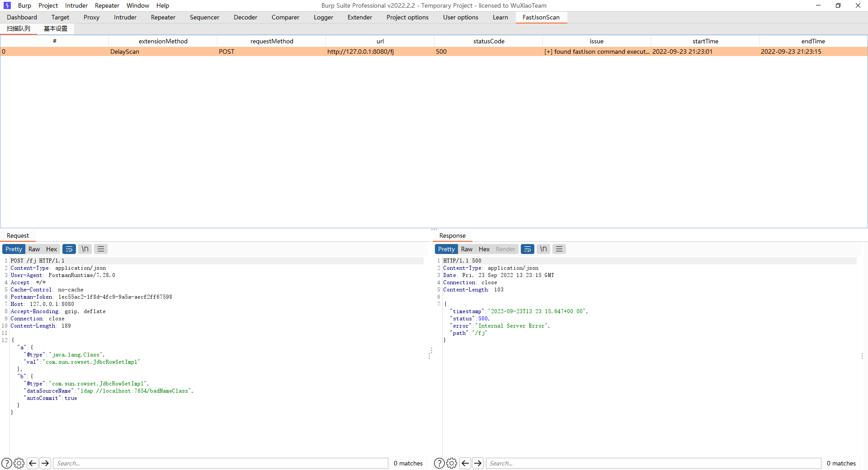Open the User options tab
Image resolution: width=868 pixels, height=470 pixels.
tap(461, 17)
